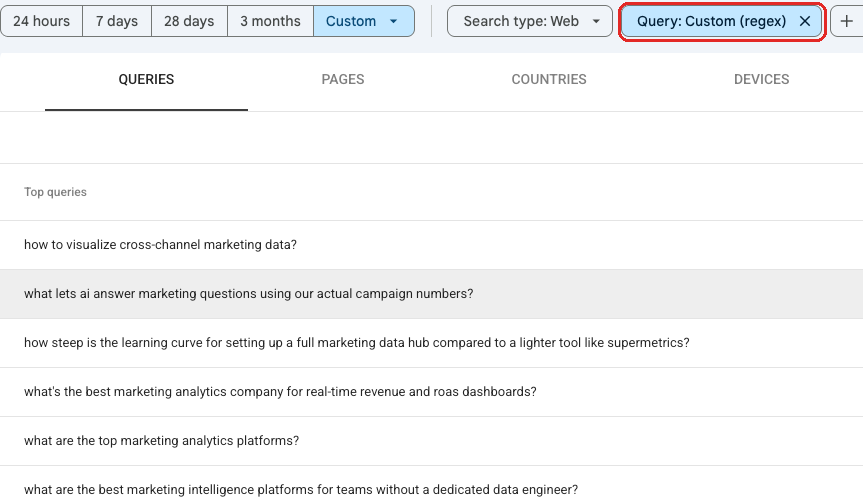863x500 pixels.
Task: Open the Search type: Web dropdown
Action: (x=529, y=21)
